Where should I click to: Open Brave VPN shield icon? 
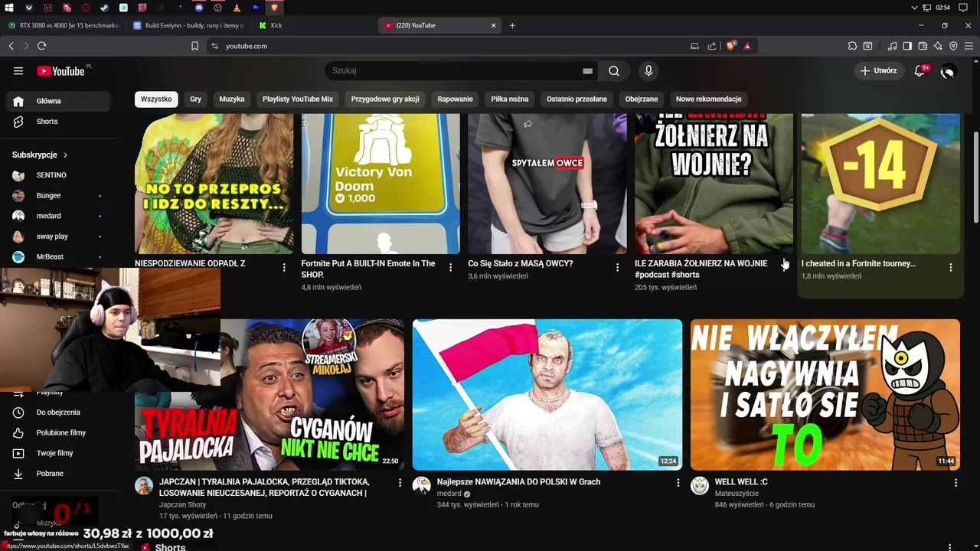(953, 46)
